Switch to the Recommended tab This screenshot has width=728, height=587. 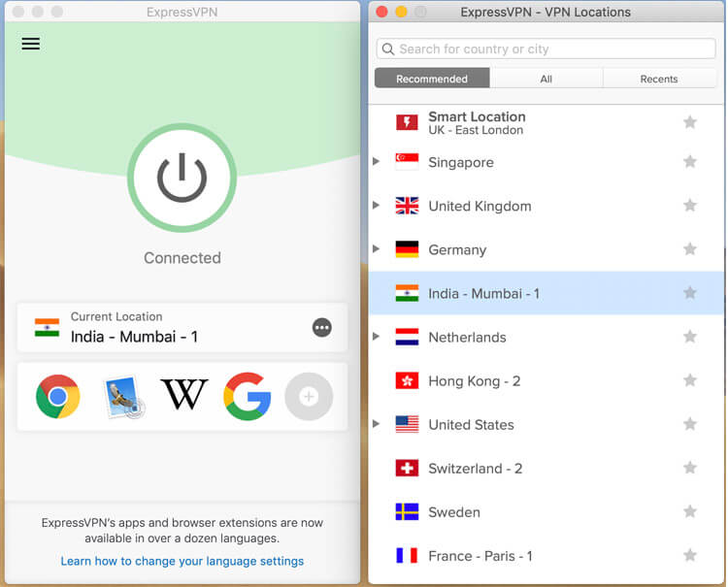tap(432, 79)
